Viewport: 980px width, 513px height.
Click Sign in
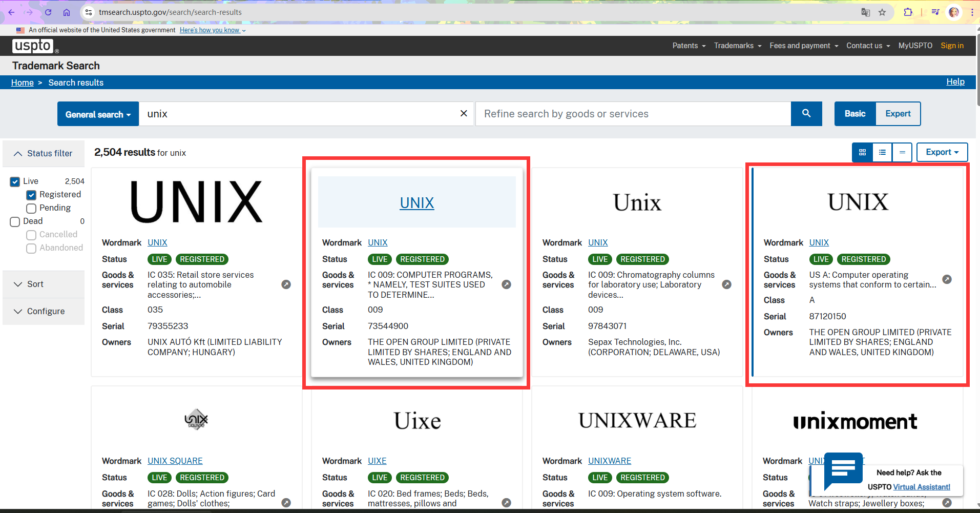[x=952, y=46]
